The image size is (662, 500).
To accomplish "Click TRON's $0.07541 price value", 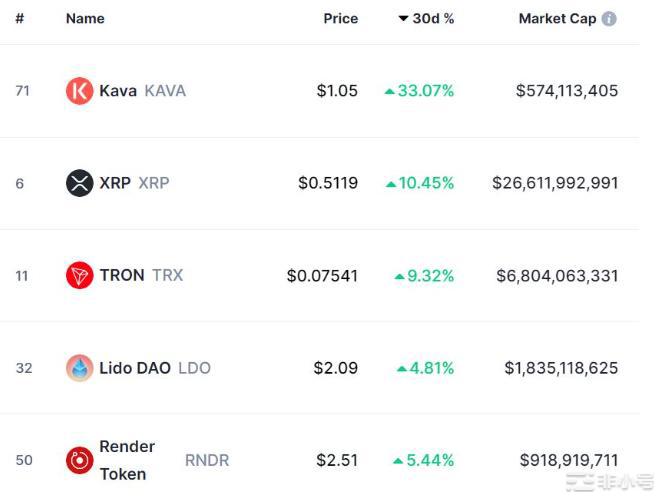I will 322,275.
